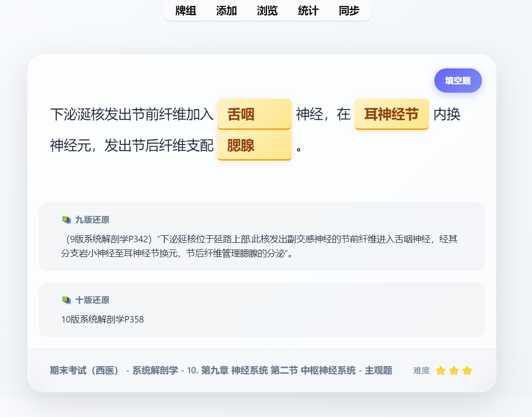Click the book icon beside 十版还原

(66, 300)
